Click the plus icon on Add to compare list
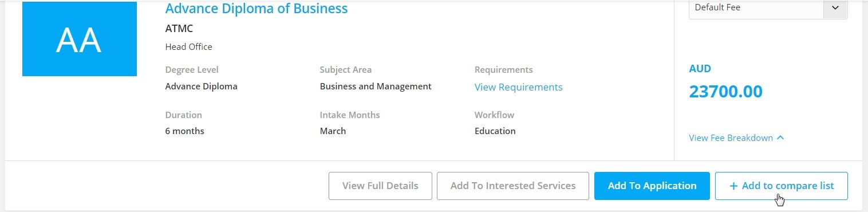The height and width of the screenshot is (212, 868). (733, 186)
